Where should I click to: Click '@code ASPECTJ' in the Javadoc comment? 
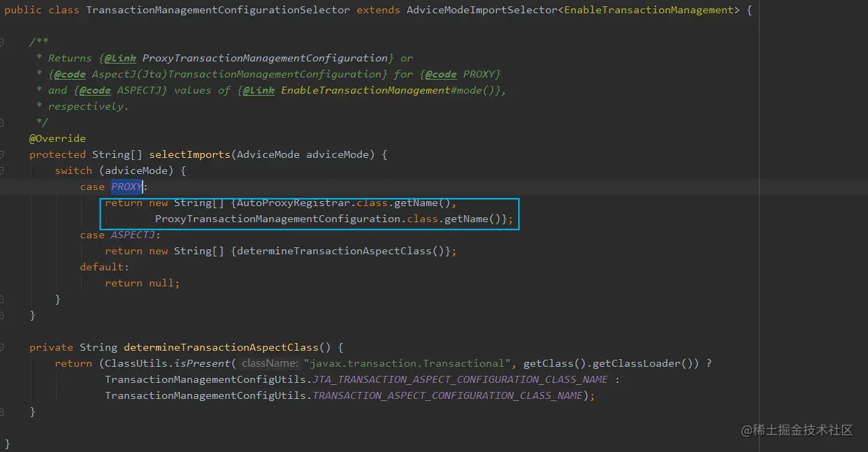pos(120,90)
